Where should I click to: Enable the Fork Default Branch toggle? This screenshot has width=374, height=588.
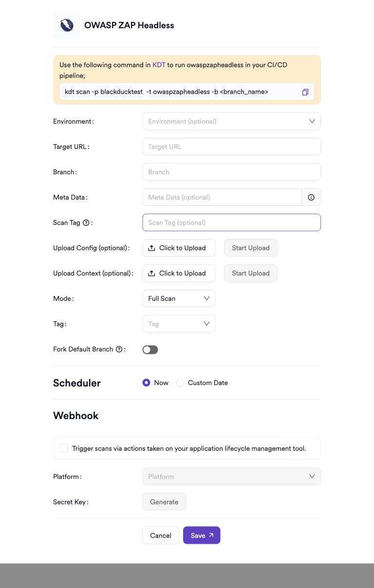click(x=150, y=349)
